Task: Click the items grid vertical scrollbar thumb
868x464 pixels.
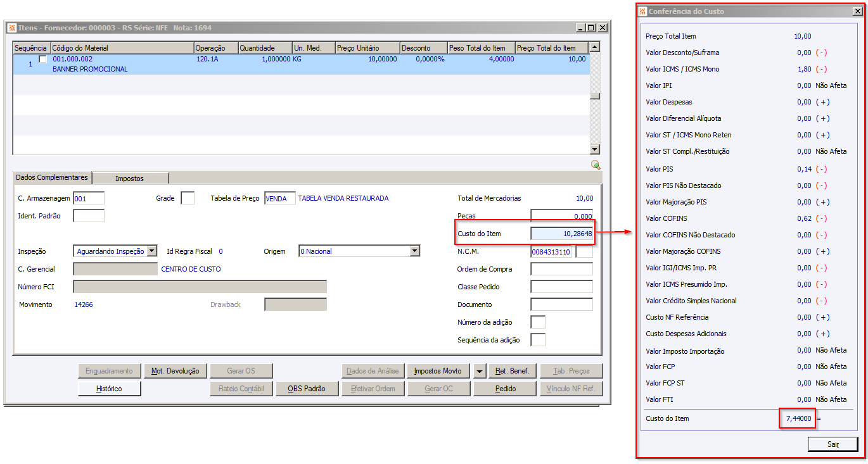Action: [x=594, y=96]
